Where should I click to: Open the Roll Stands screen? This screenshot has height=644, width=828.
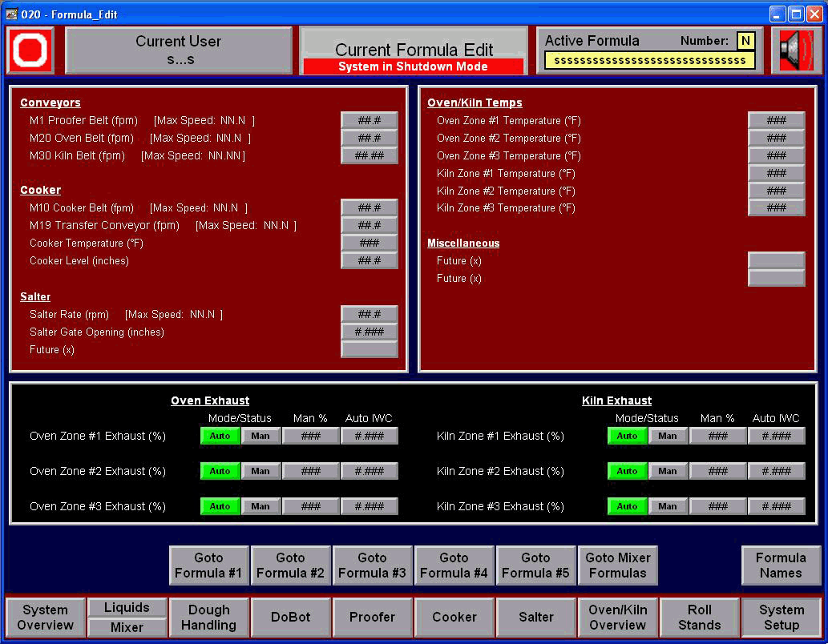pos(700,617)
